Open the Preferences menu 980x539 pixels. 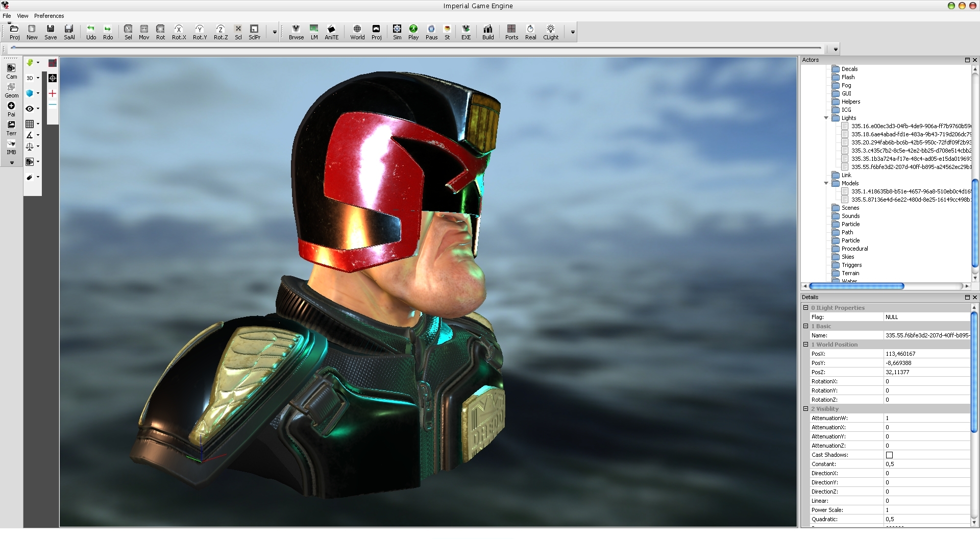click(49, 16)
